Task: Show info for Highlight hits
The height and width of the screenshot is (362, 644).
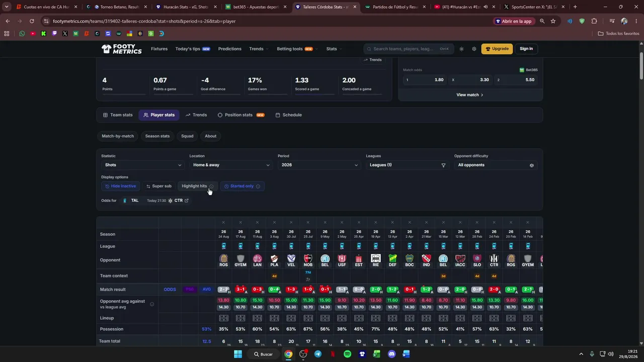Action: 211,186
